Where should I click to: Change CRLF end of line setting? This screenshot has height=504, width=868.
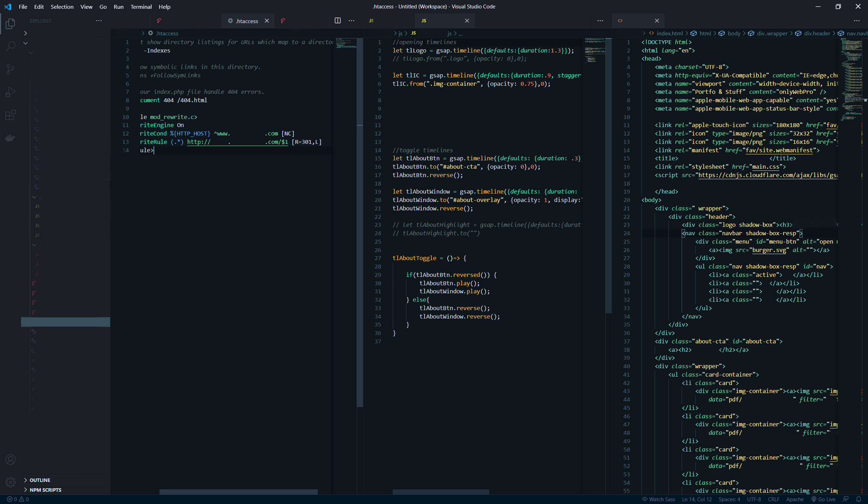(x=773, y=499)
